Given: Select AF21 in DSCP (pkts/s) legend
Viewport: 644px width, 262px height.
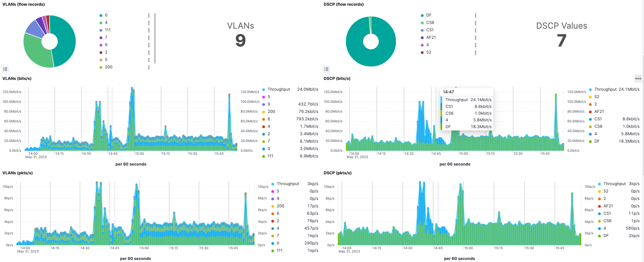Looking at the screenshot, I should click(x=608, y=206).
